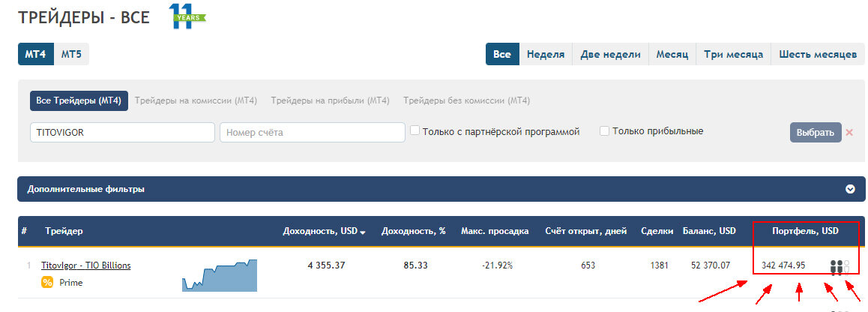Click the yield percent value 85.33

click(x=416, y=265)
